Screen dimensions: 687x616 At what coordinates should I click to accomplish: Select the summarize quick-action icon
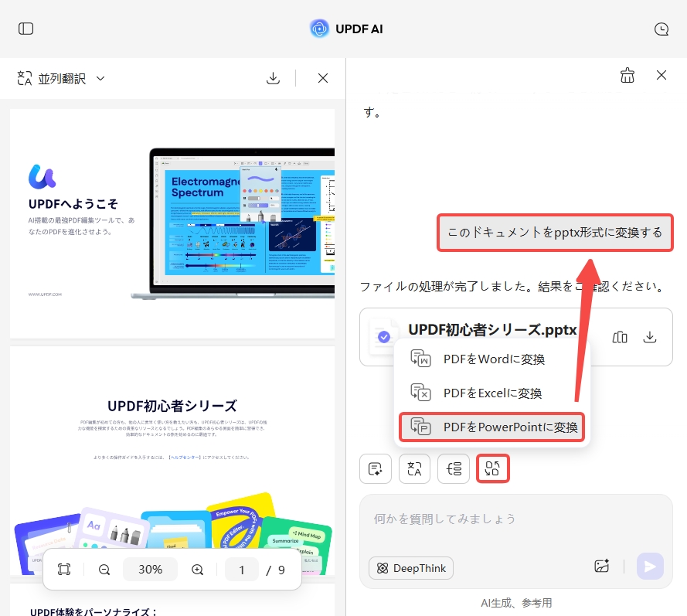tap(376, 468)
